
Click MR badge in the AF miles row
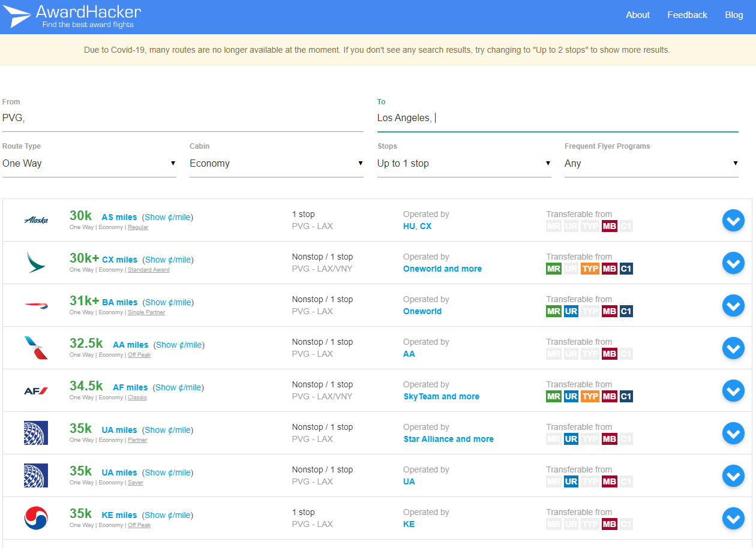coord(554,396)
